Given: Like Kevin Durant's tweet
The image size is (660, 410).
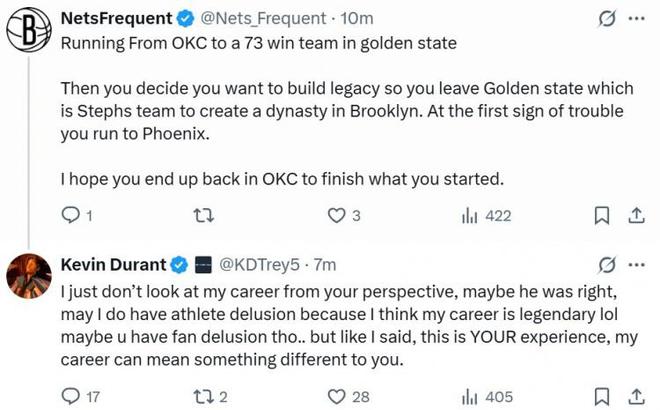Looking at the screenshot, I should [x=336, y=396].
